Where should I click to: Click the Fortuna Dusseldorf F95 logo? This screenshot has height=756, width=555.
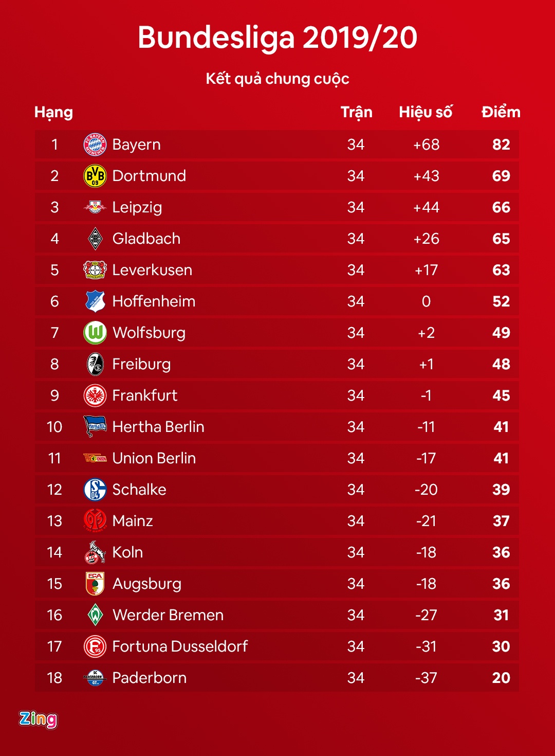pyautogui.click(x=95, y=646)
